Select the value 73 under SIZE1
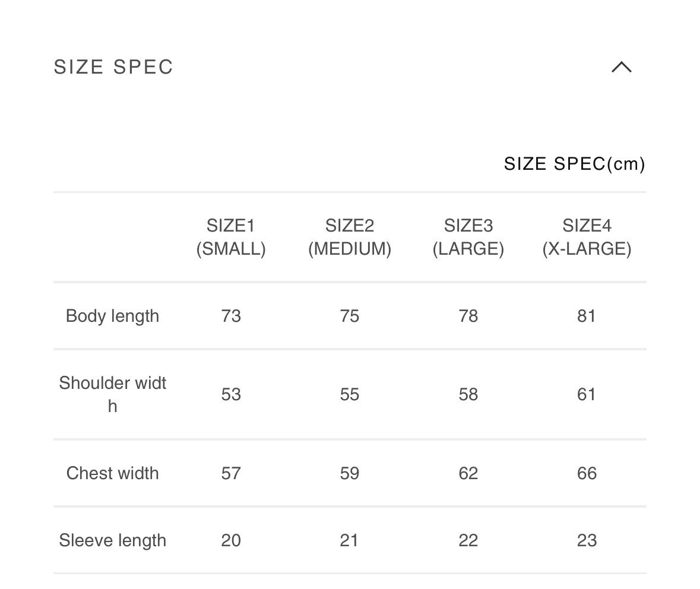 click(231, 316)
